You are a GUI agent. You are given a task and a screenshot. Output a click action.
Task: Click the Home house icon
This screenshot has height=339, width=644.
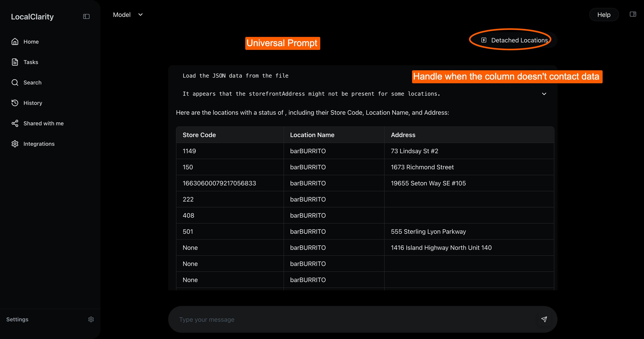15,41
